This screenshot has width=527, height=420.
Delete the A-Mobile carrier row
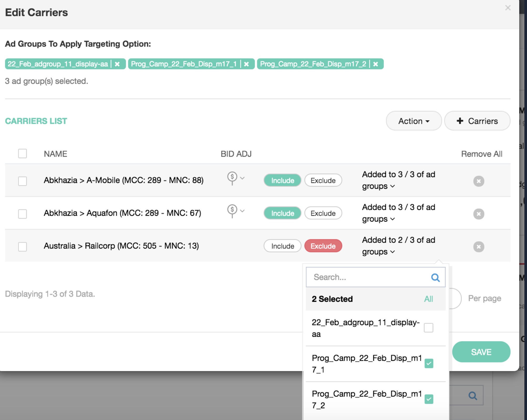click(479, 181)
